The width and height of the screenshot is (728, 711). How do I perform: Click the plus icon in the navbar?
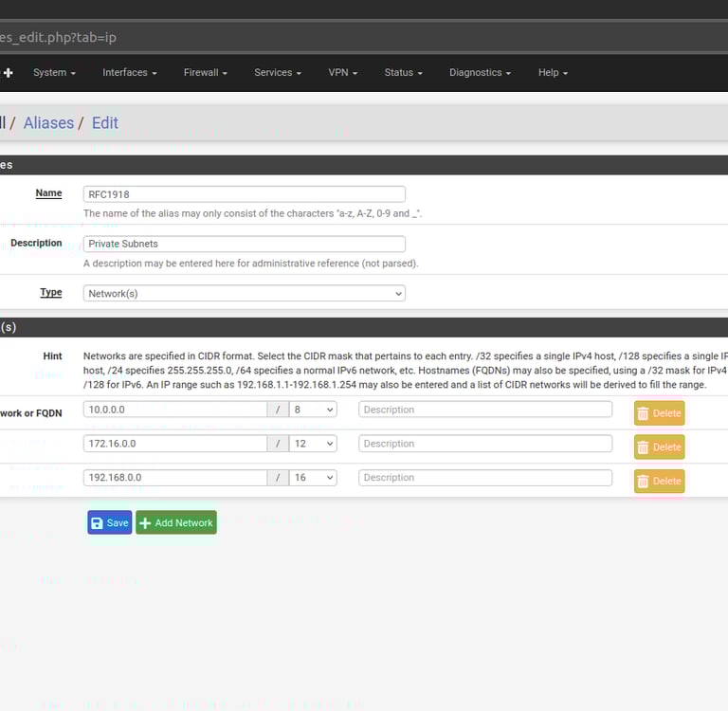(x=8, y=73)
